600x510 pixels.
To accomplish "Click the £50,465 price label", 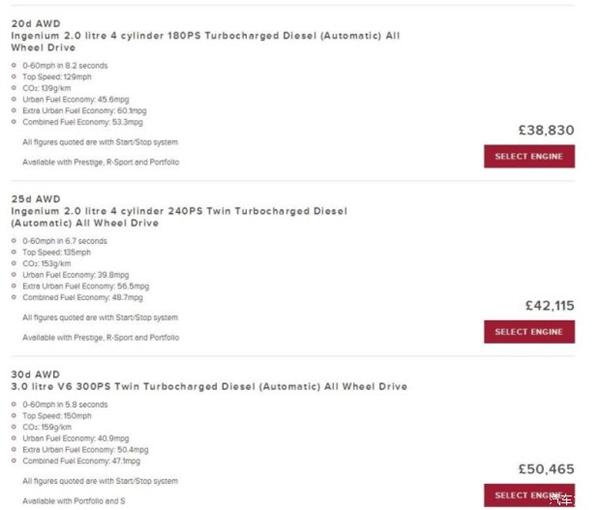I will click(x=546, y=469).
